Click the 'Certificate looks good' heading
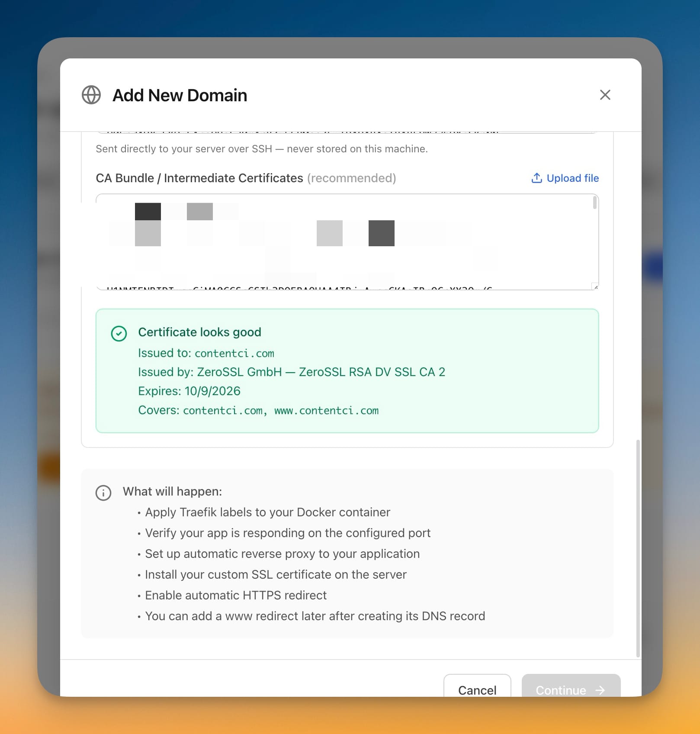 (199, 332)
